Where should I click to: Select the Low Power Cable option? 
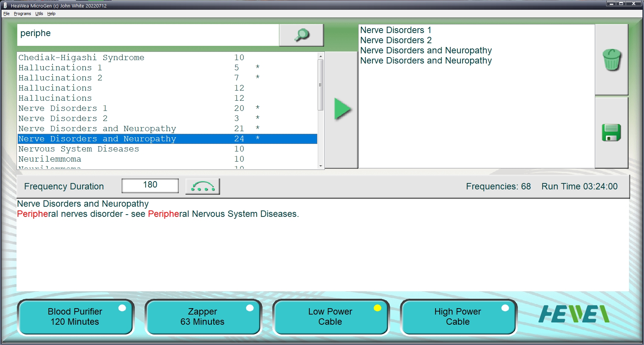tap(330, 317)
